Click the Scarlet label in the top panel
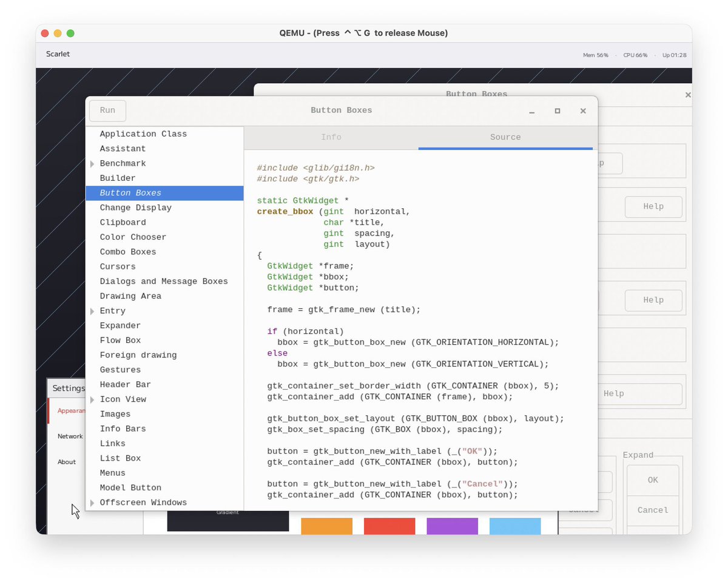Viewport: 728px width, 582px height. tap(58, 54)
